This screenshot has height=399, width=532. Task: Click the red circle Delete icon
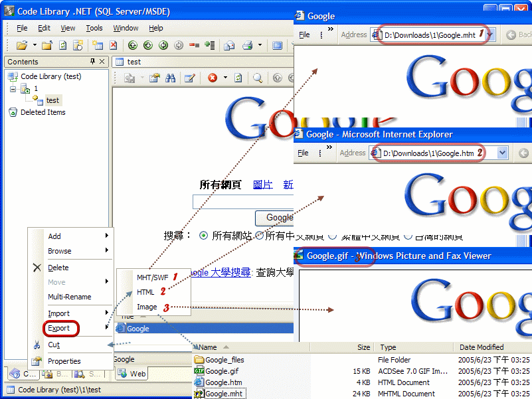click(213, 78)
